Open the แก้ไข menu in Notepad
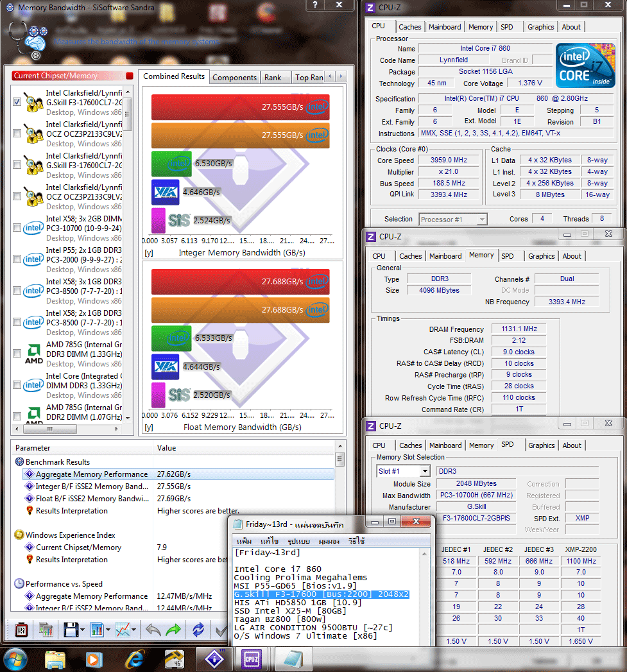The width and height of the screenshot is (627, 672). (x=270, y=541)
